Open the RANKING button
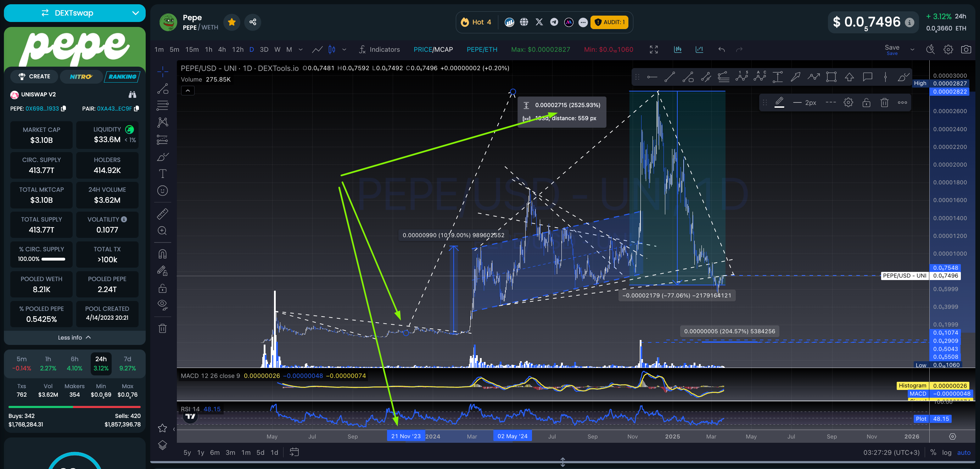The width and height of the screenshot is (980, 469). coord(122,77)
